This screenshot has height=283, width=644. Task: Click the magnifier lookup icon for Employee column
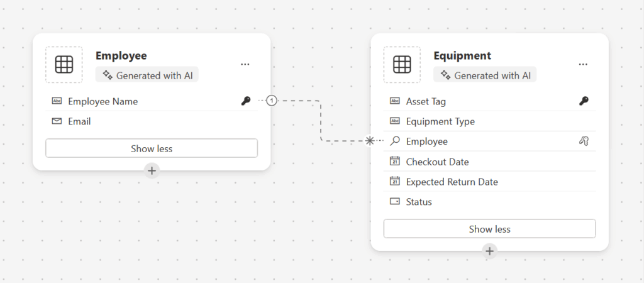coord(395,141)
